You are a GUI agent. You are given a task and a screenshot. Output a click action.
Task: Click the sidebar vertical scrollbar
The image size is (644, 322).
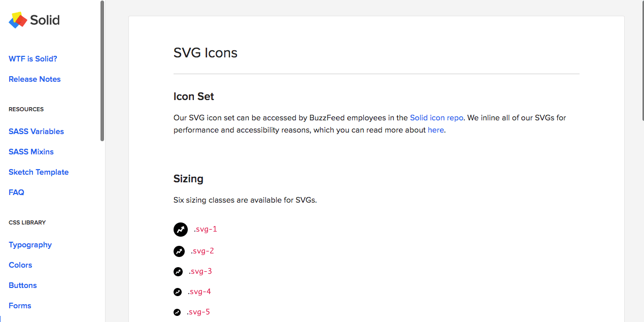(103, 71)
